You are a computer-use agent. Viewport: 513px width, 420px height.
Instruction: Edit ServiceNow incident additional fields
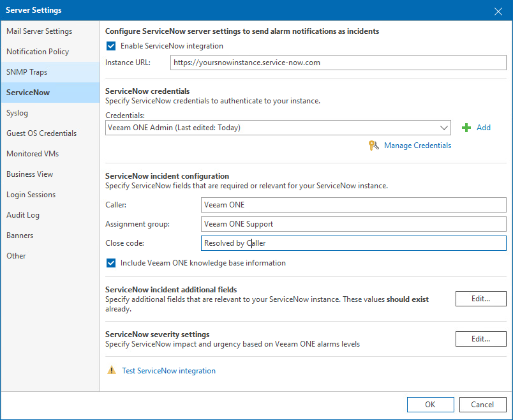[480, 298]
